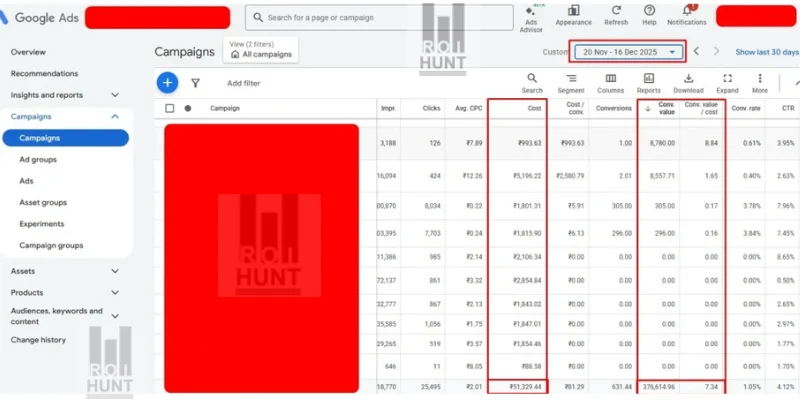This screenshot has width=800, height=400.
Task: Sort by the Impr. column header
Action: [388, 108]
